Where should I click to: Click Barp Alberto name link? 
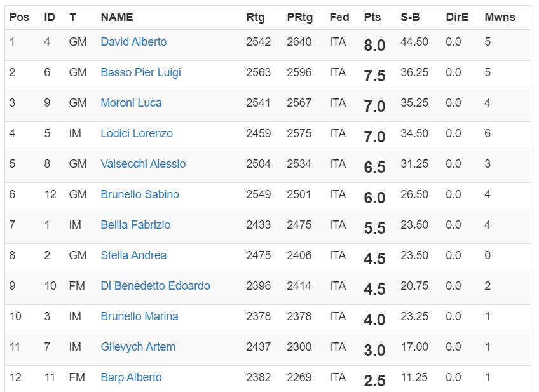[131, 377]
